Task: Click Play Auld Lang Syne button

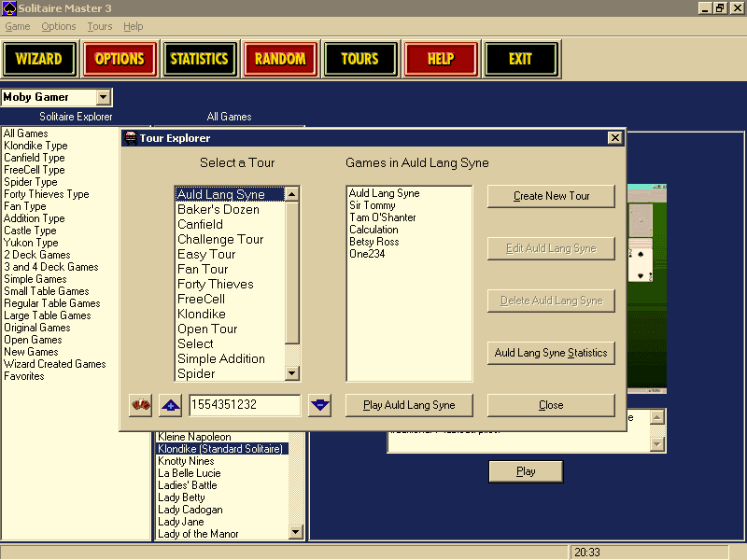Action: [x=409, y=405]
